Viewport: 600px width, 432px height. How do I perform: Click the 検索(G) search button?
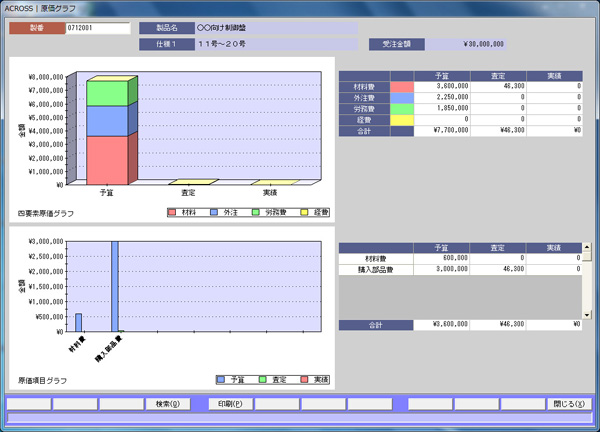pyautogui.click(x=168, y=404)
